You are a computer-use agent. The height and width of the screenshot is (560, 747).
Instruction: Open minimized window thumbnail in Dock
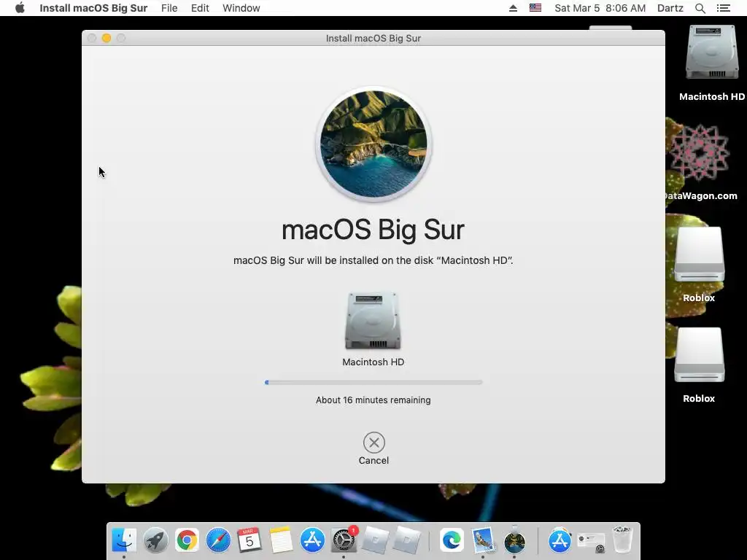coord(591,541)
